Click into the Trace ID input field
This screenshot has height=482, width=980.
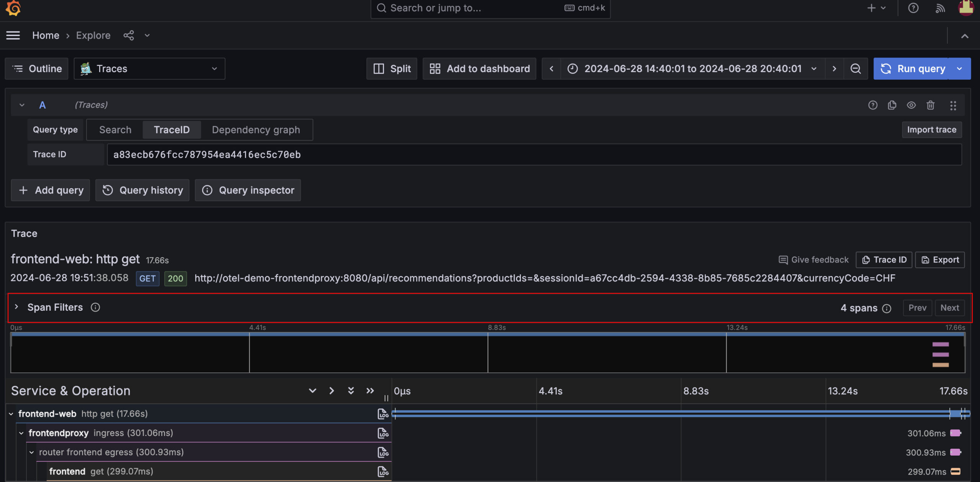point(534,154)
